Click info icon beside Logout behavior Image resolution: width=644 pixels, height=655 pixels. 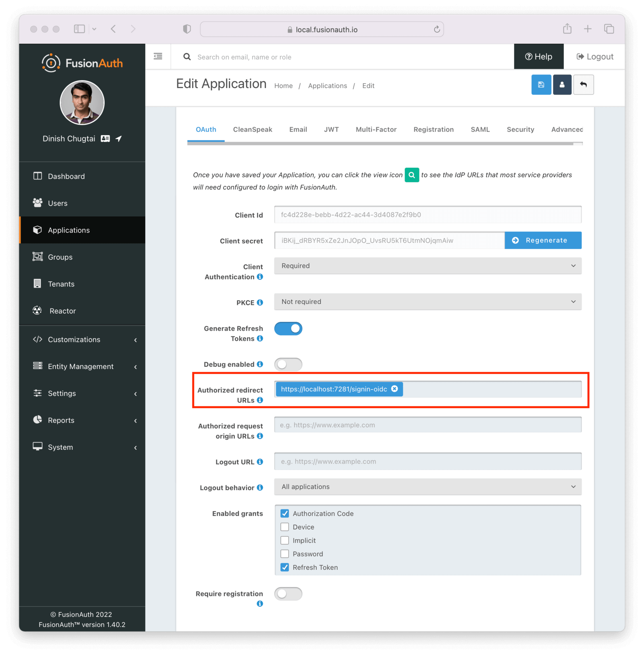(x=260, y=487)
